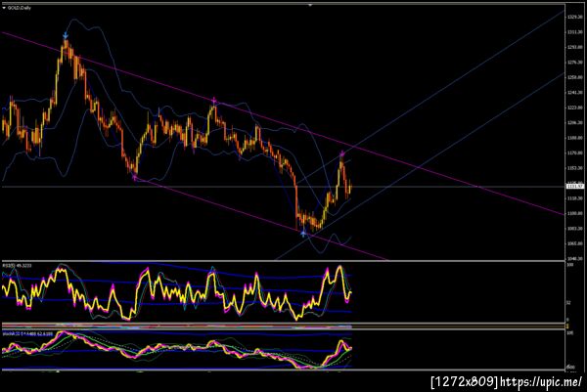The height and width of the screenshot is (392, 587).
Task: Click the Stochastic indicator label in the bottom pane
Action: (27, 333)
